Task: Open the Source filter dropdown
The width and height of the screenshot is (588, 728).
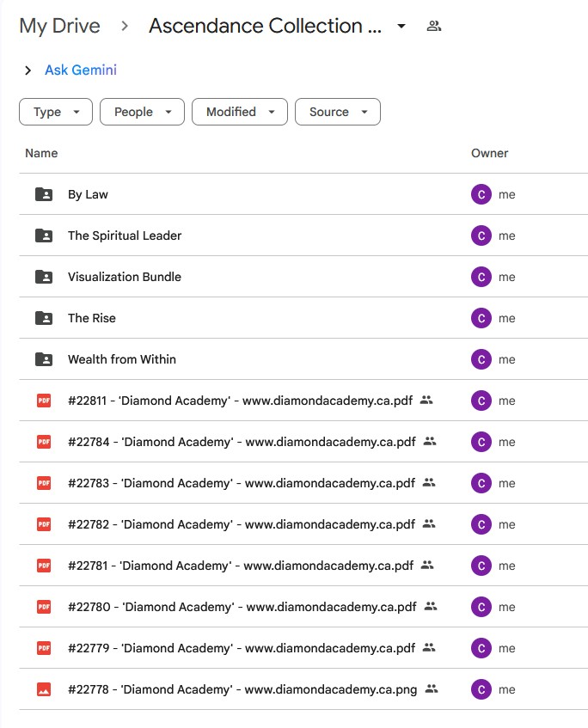Action: click(337, 112)
